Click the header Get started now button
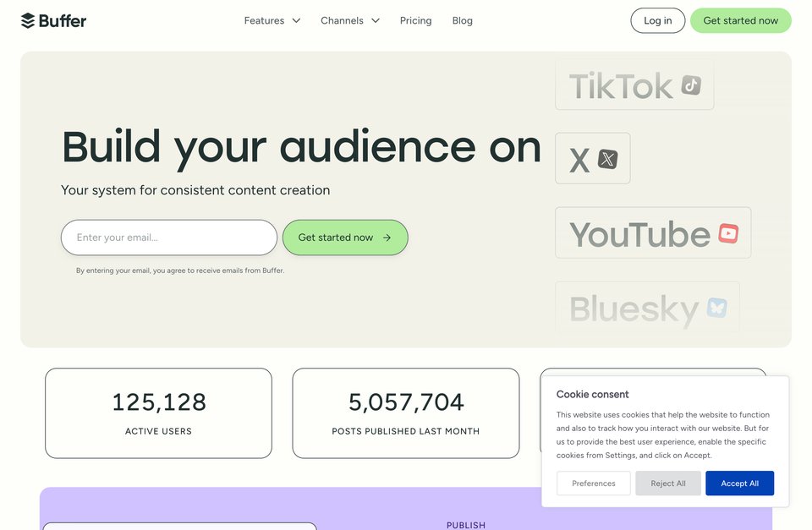This screenshot has width=812, height=530. click(741, 20)
